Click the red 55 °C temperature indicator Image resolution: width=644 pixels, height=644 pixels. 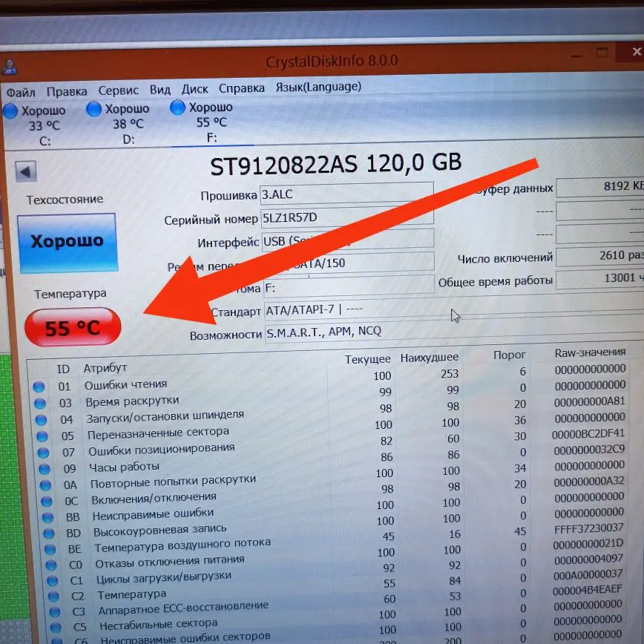click(x=73, y=327)
